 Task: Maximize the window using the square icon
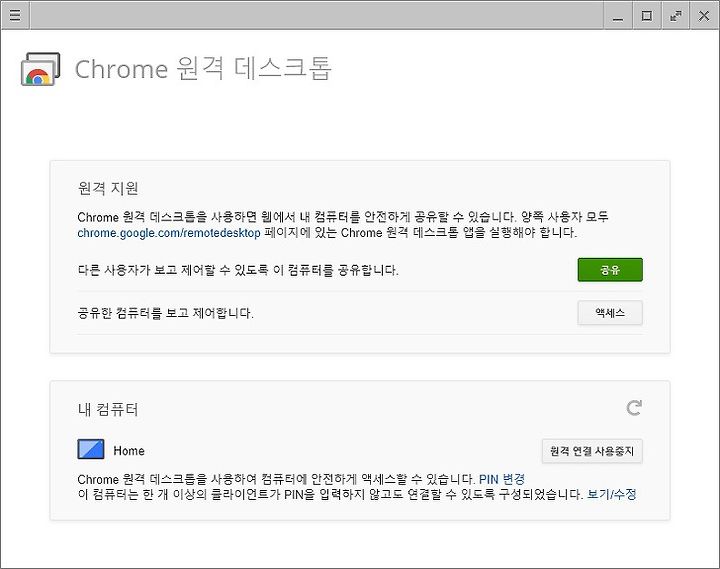(647, 16)
